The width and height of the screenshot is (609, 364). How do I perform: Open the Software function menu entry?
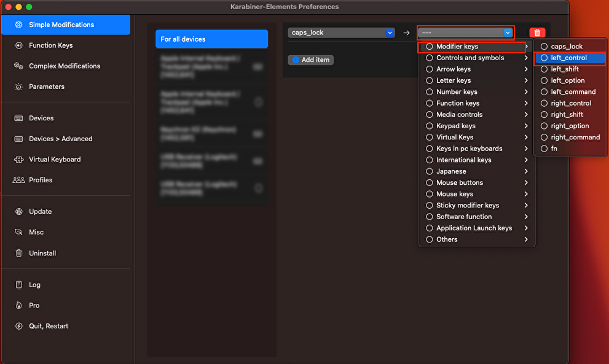click(x=476, y=217)
